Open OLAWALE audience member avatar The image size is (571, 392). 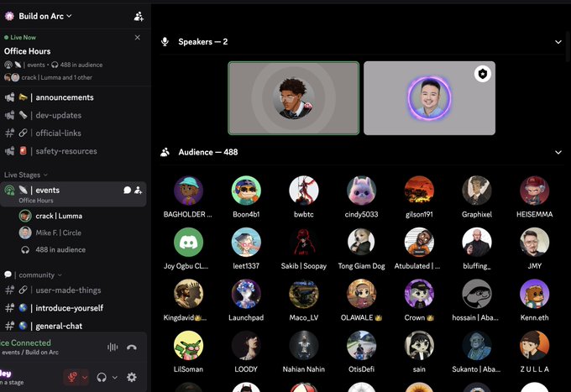tap(361, 294)
